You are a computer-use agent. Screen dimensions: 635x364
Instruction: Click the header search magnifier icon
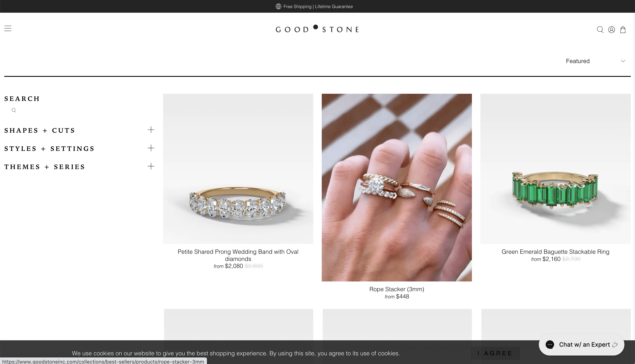pos(600,30)
